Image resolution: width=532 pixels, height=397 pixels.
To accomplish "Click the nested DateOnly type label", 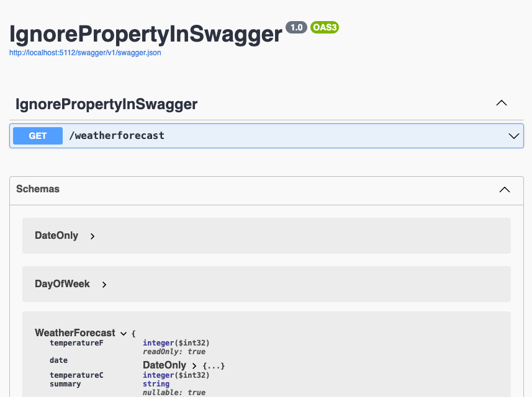I will [165, 365].
